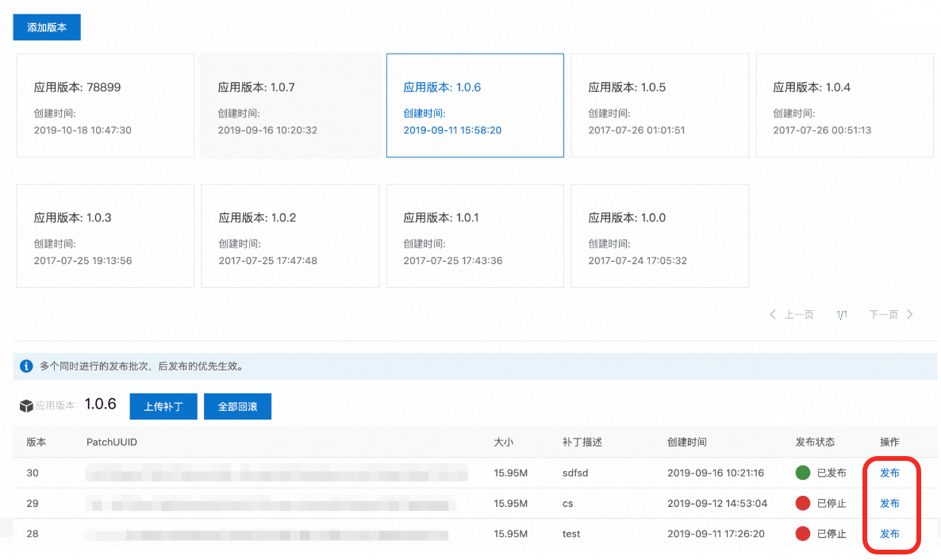The width and height of the screenshot is (941, 560).
Task: Click the next page chevron arrow
Action: (910, 315)
